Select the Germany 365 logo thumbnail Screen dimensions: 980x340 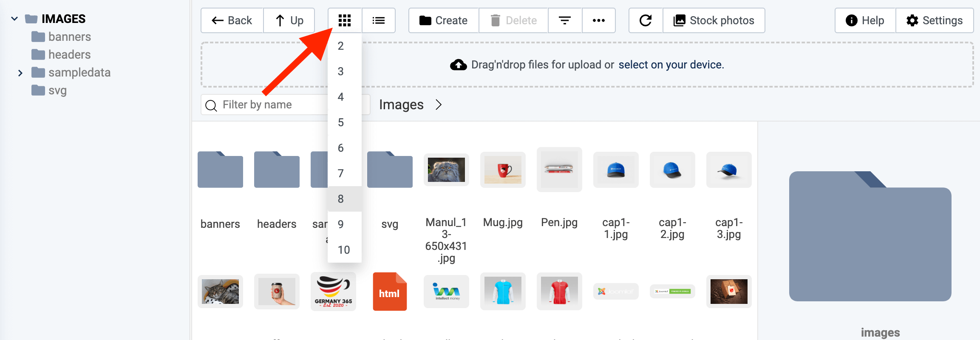coord(333,292)
